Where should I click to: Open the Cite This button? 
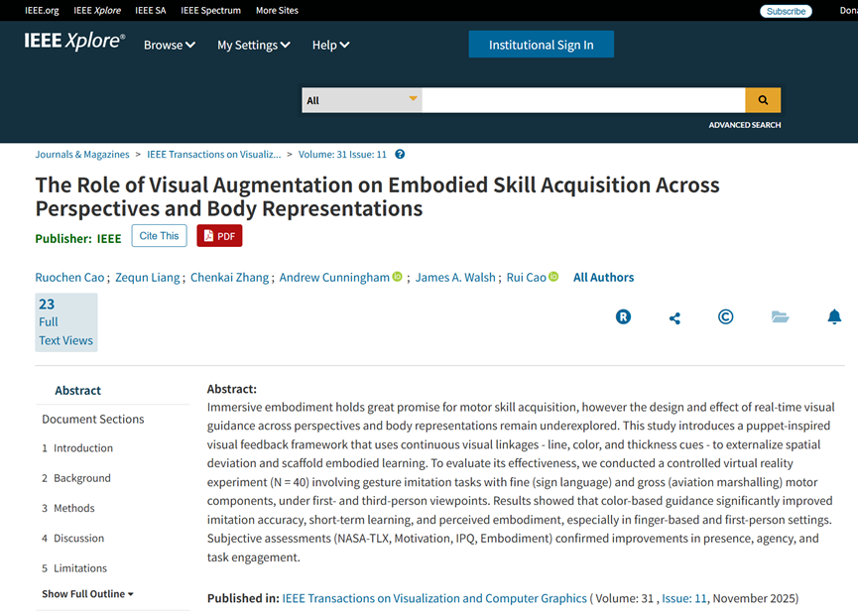(x=159, y=236)
